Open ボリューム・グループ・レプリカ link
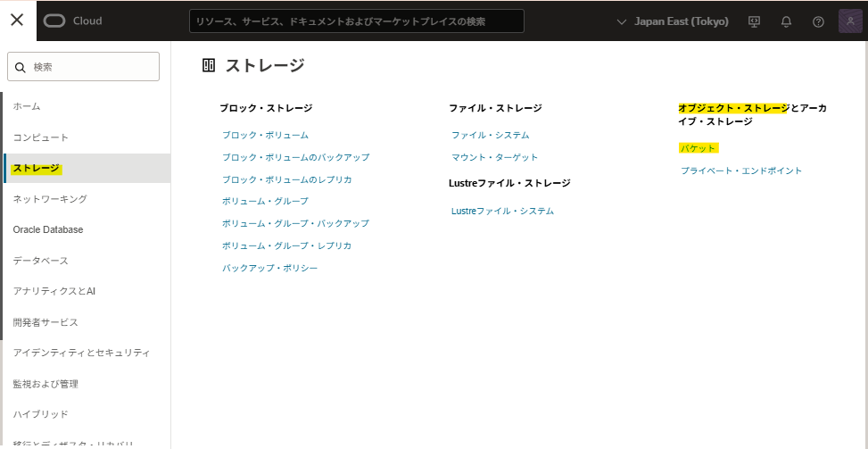The width and height of the screenshot is (868, 449). tap(286, 245)
